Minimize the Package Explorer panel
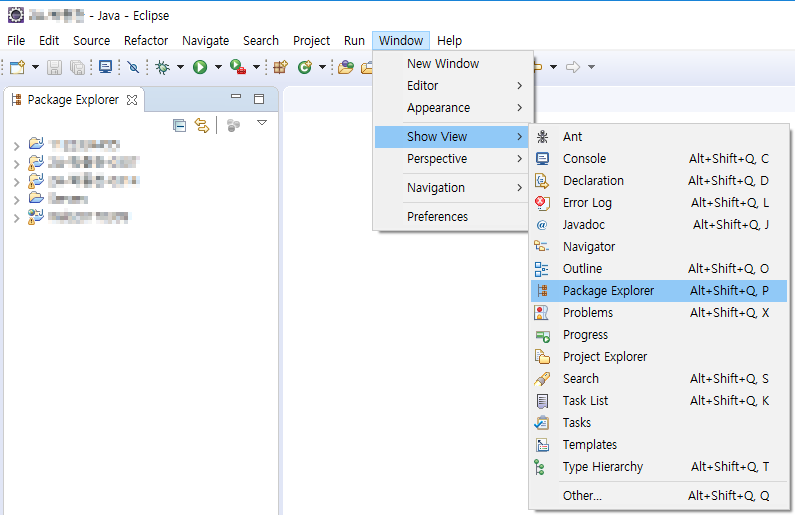795x515 pixels. coord(236,96)
